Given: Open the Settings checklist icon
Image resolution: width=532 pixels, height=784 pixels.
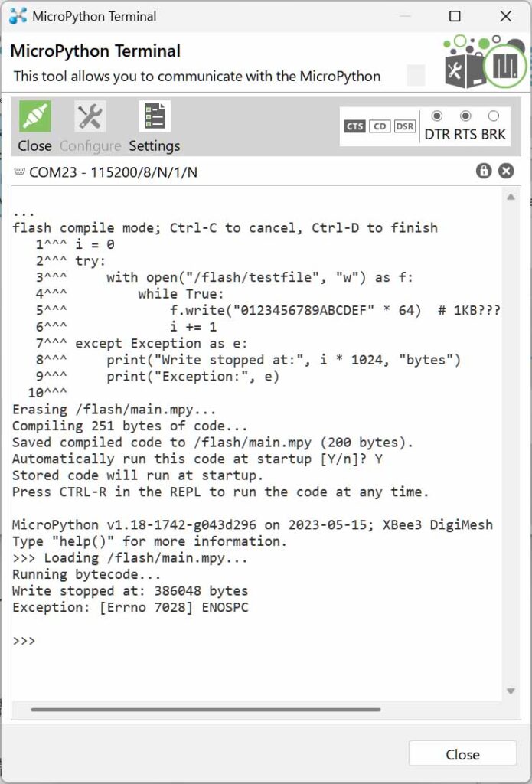Looking at the screenshot, I should 155,116.
